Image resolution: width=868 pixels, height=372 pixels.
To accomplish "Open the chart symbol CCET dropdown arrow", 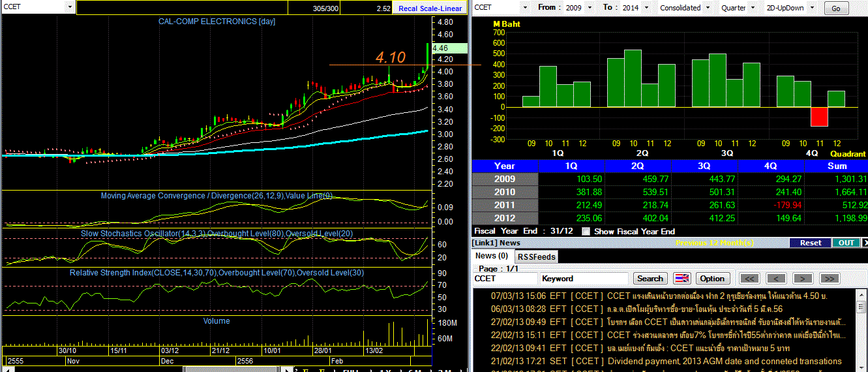I will point(70,8).
